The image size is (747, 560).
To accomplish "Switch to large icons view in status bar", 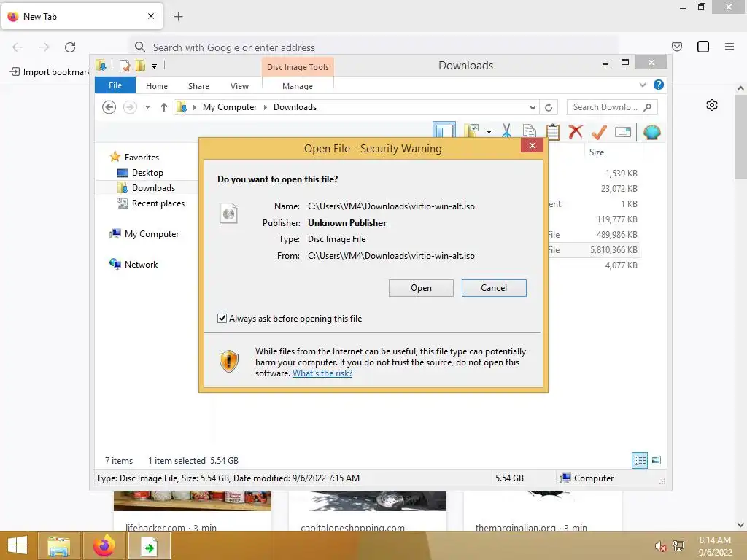I will coord(656,460).
